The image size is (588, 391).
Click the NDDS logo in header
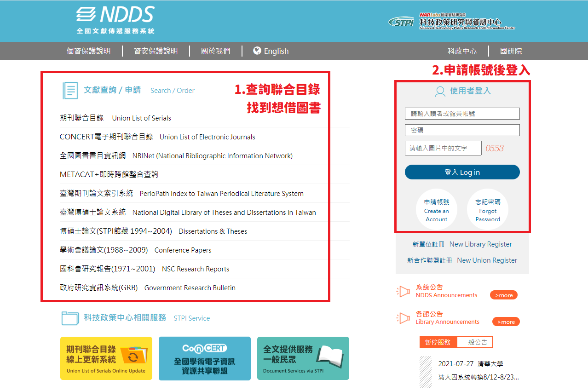[x=115, y=20]
